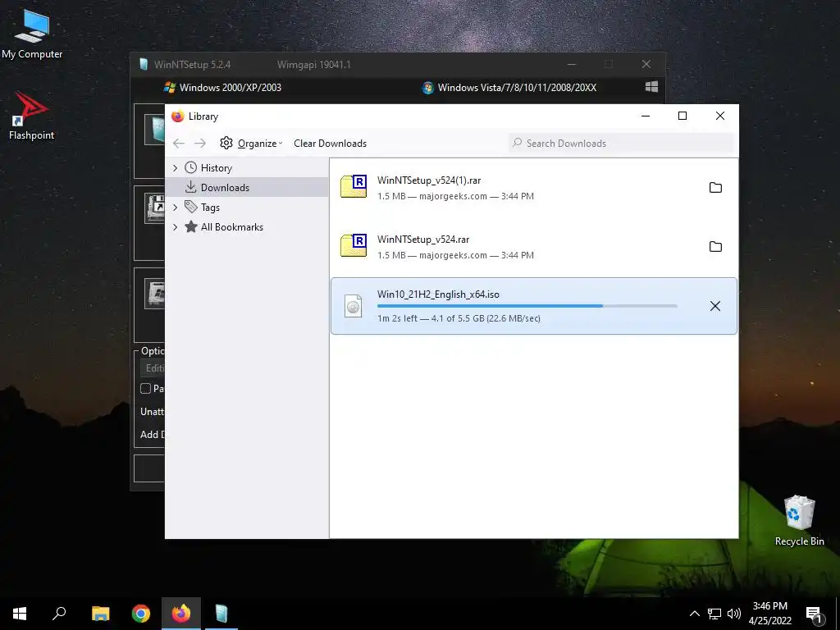Switch to WinNTSetup on the taskbar
The width and height of the screenshot is (840, 630).
click(x=221, y=614)
